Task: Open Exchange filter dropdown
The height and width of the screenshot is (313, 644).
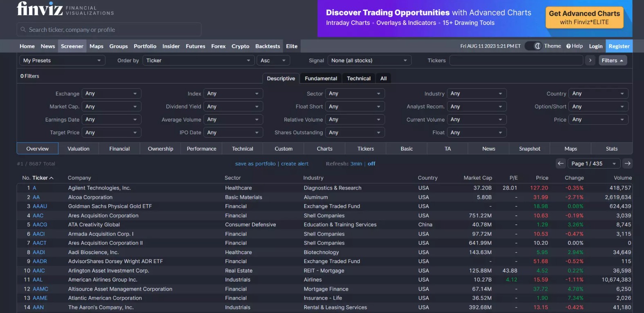Action: click(112, 94)
